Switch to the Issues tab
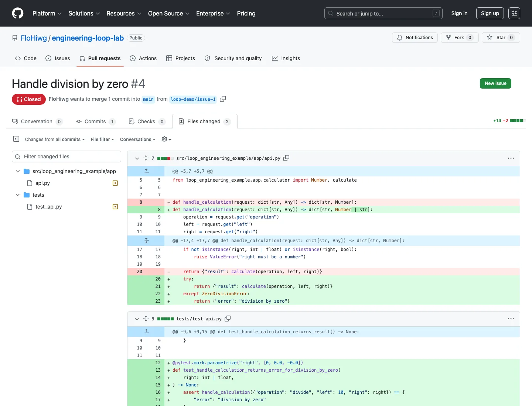532x406 pixels. [58, 58]
